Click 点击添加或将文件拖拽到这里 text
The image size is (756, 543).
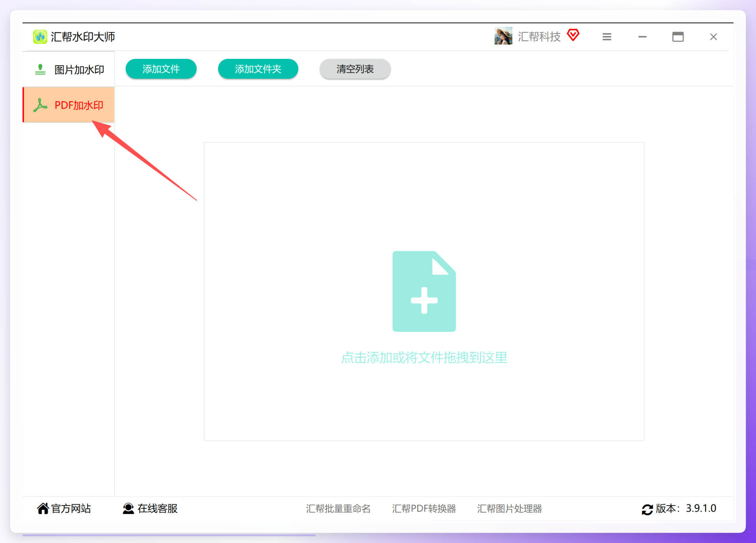pos(424,358)
